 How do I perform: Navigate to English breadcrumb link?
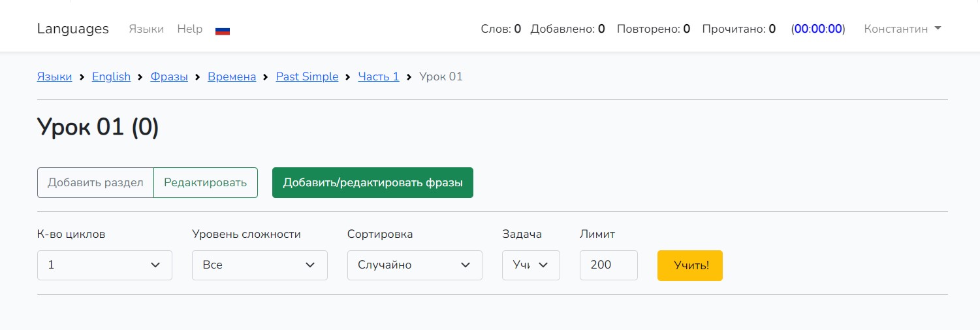(111, 76)
